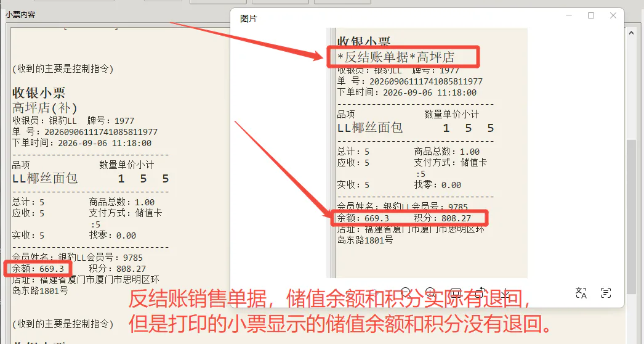Download the picture from image viewer

pyautogui.click(x=505, y=293)
